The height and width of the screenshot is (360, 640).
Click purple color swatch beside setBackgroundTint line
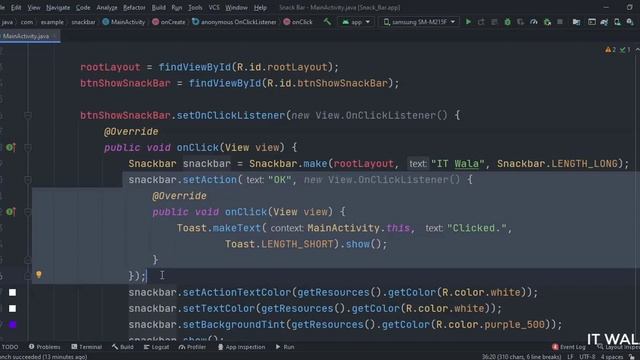tap(13, 324)
